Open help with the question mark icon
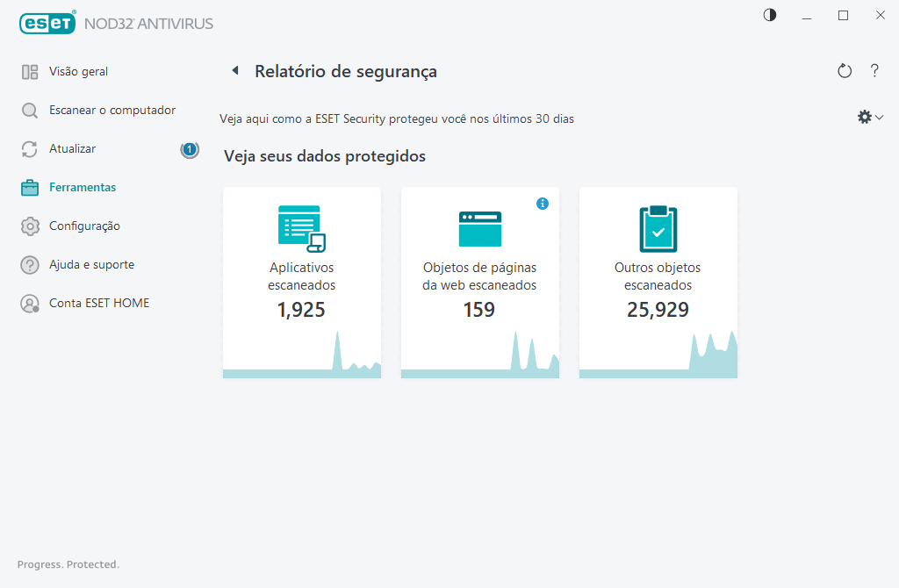 pyautogui.click(x=874, y=71)
